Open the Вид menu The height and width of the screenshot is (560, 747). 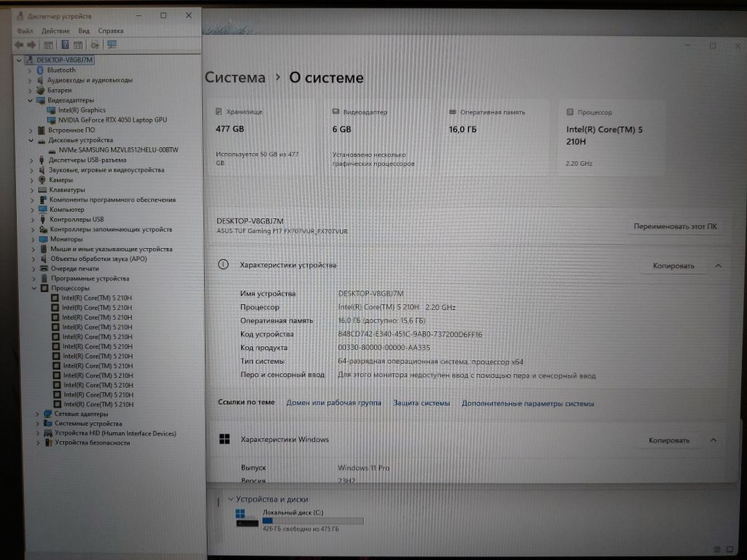point(84,31)
